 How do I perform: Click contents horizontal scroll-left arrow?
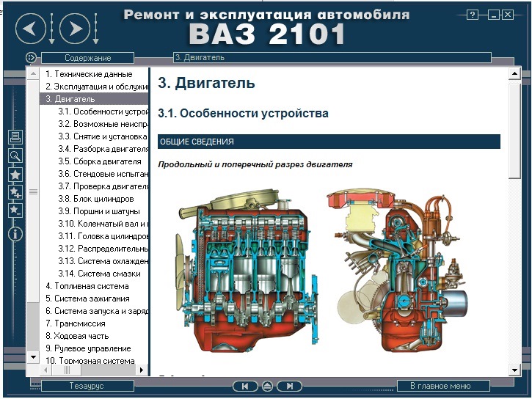click(45, 370)
